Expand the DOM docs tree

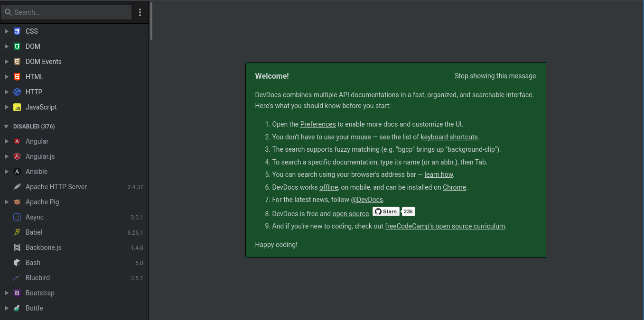[x=6, y=46]
